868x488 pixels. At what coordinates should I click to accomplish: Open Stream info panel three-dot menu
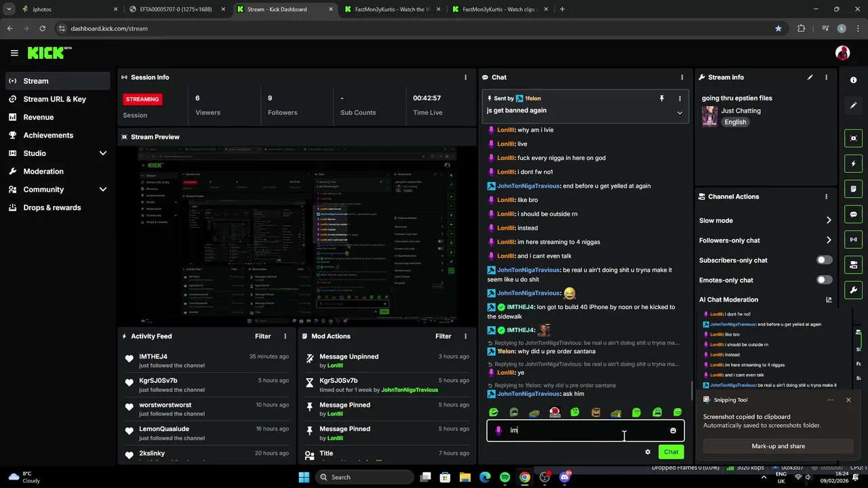pos(826,77)
